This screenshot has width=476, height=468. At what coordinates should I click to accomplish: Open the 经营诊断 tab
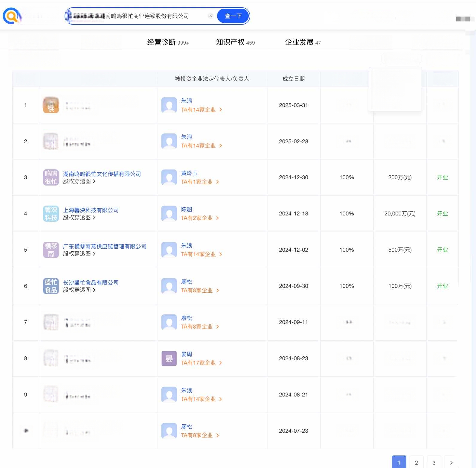click(168, 42)
